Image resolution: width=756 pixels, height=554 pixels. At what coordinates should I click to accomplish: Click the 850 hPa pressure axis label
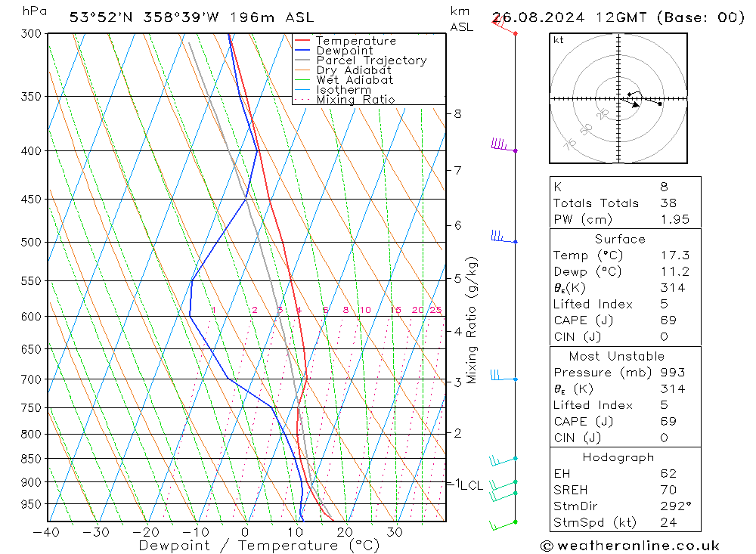click(x=31, y=459)
